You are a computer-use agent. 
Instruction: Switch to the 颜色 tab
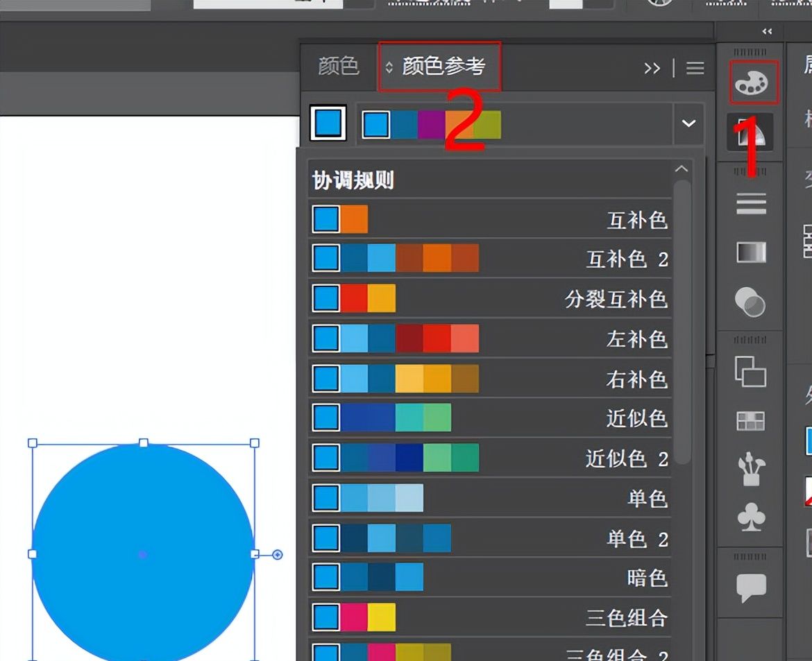click(338, 67)
